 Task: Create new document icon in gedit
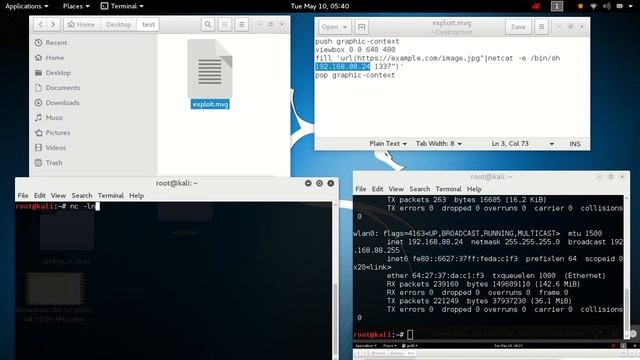(x=361, y=27)
